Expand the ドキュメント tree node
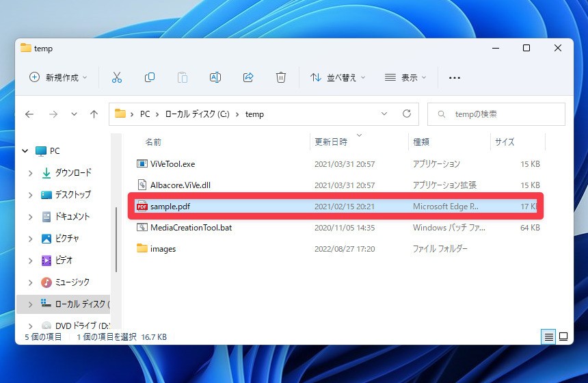Screen dimensions: 588x383 30,217
